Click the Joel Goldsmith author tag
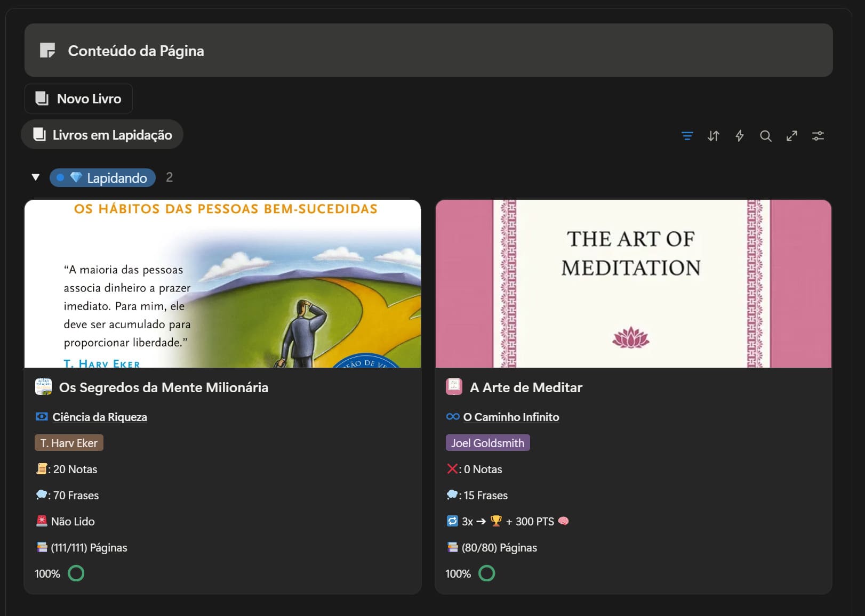The width and height of the screenshot is (865, 616). click(487, 443)
